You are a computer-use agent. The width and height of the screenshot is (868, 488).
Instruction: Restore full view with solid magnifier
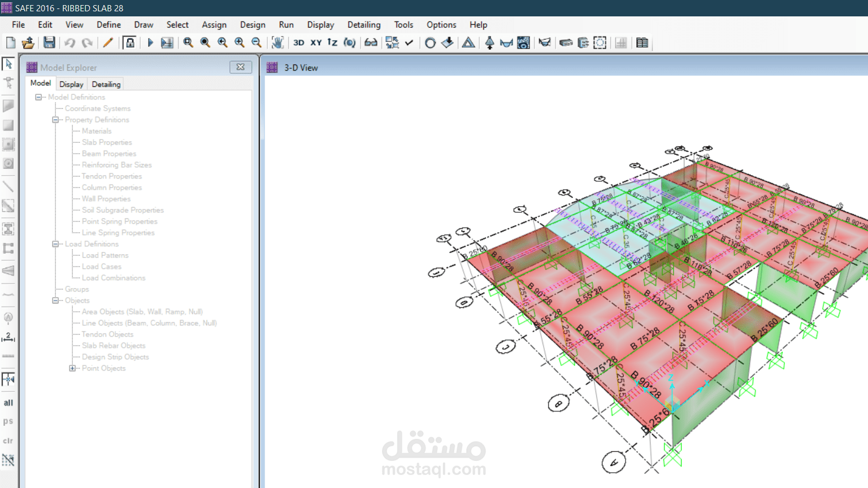coord(205,43)
